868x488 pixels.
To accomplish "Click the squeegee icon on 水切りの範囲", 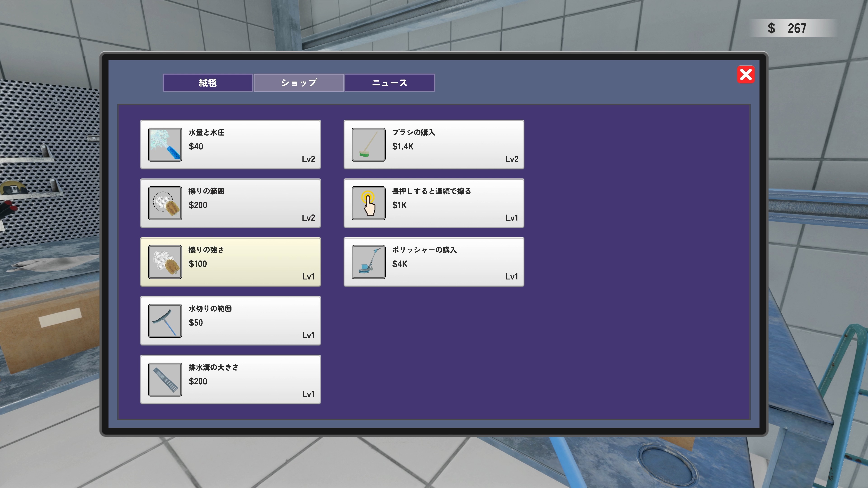I will 165,321.
